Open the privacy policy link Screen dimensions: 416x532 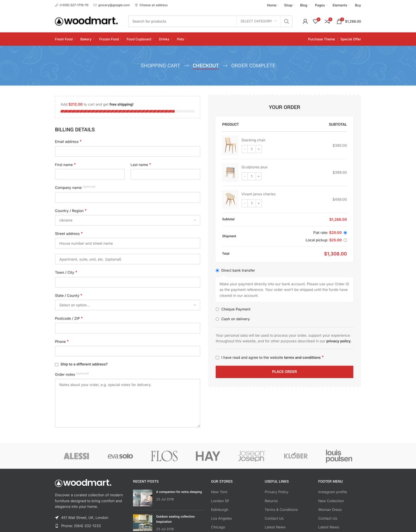click(338, 341)
